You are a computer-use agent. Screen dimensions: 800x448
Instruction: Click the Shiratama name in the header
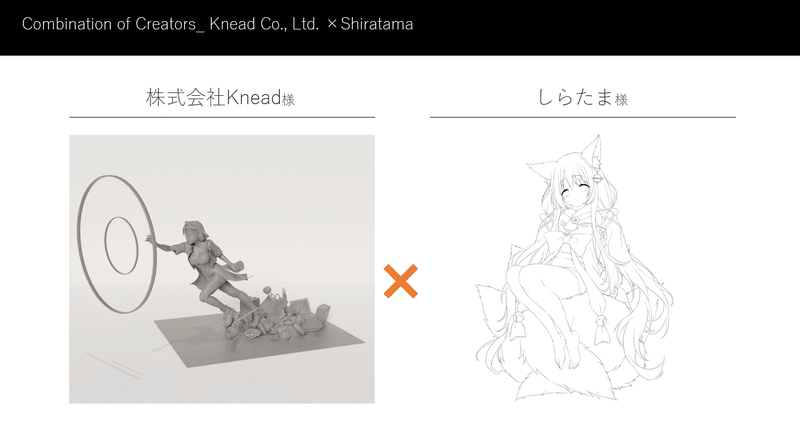(377, 24)
